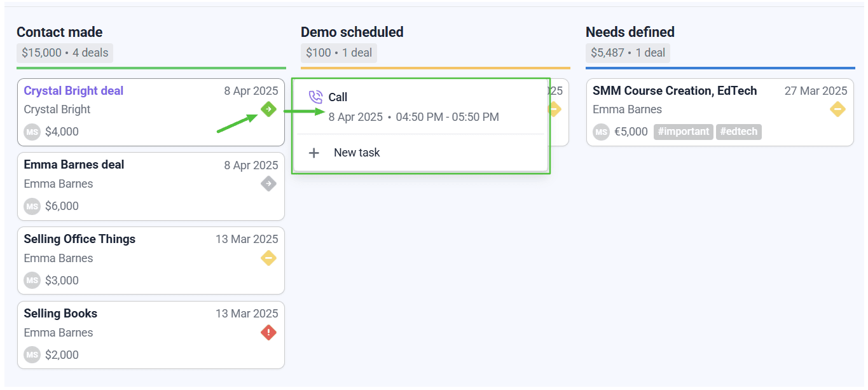
Task: Click yellow status icon on SMM Course Creation deal
Action: point(837,109)
